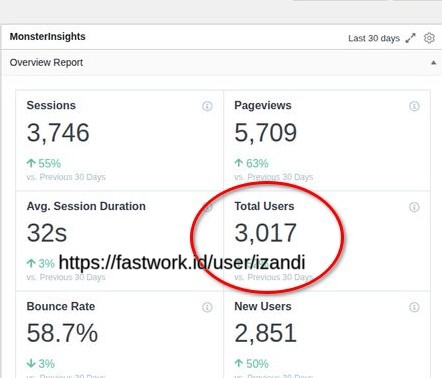This screenshot has height=378, width=442.
Task: Select the Pageviews value 5,709
Action: pos(265,133)
